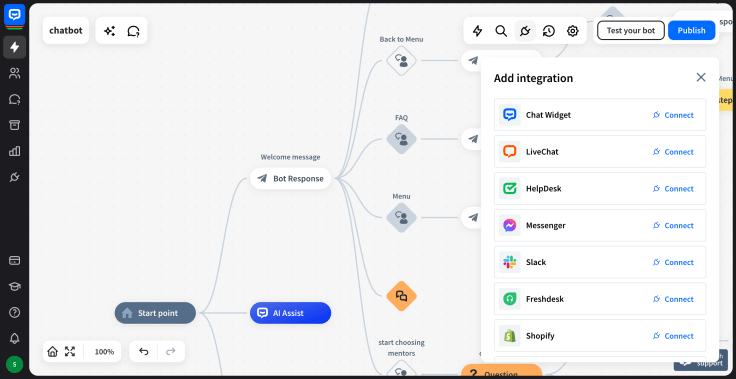Open the ChatBot logo home icon
736x379 pixels.
tap(15, 15)
